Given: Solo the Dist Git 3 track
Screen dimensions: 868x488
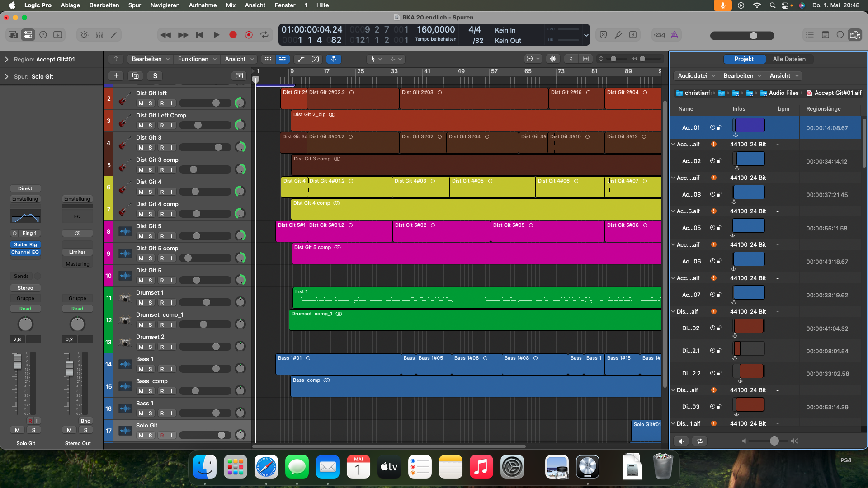Looking at the screenshot, I should 151,148.
